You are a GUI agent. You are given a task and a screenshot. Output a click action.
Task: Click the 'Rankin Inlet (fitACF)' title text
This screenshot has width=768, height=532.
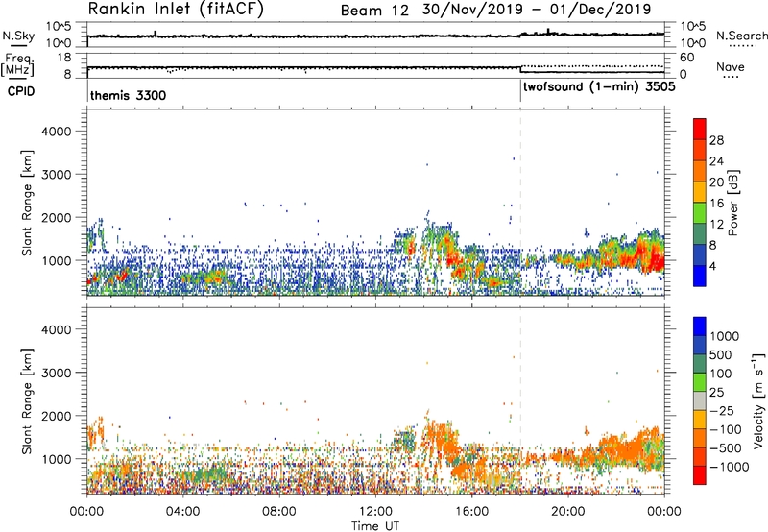click(x=176, y=9)
